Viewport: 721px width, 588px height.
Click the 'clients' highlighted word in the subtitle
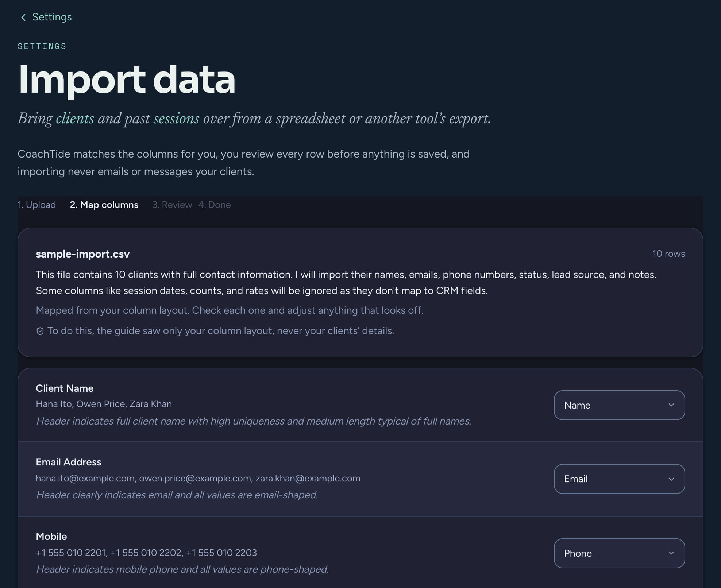coord(75,119)
